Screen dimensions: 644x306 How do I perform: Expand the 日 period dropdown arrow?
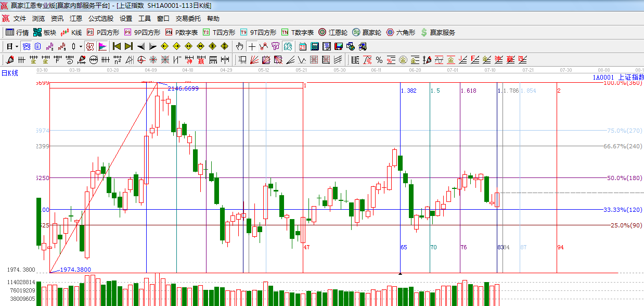click(17, 46)
